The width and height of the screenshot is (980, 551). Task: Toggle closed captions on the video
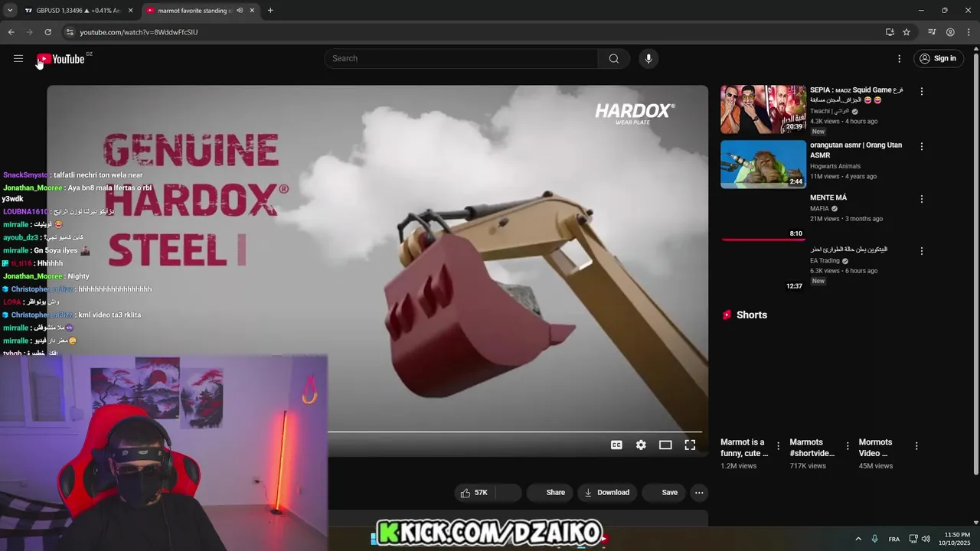click(616, 445)
